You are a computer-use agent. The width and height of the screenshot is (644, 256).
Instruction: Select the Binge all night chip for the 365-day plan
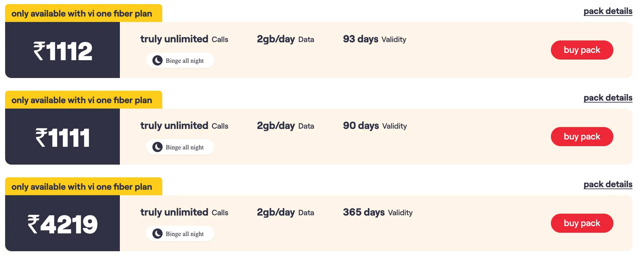click(180, 233)
